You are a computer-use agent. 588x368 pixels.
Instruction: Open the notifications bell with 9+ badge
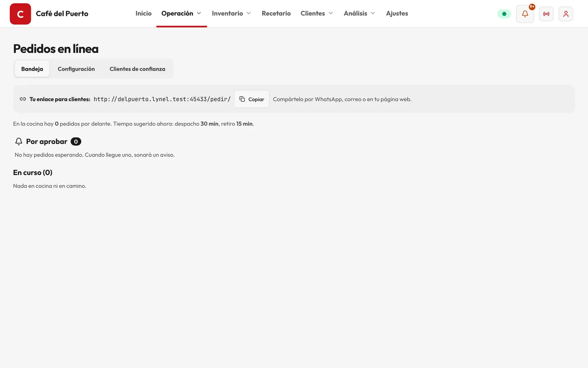(525, 14)
